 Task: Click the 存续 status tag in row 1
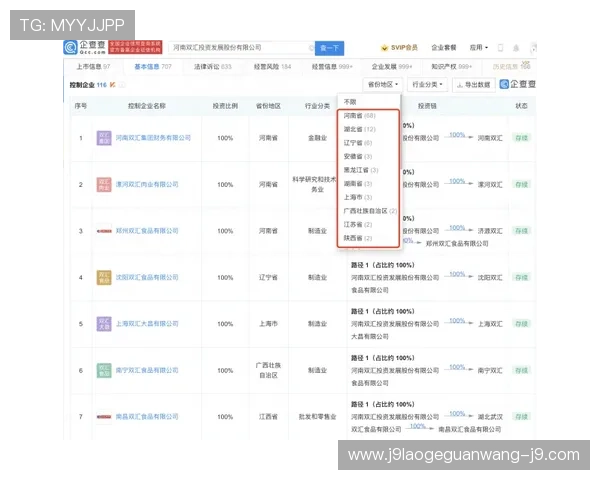[x=522, y=138]
